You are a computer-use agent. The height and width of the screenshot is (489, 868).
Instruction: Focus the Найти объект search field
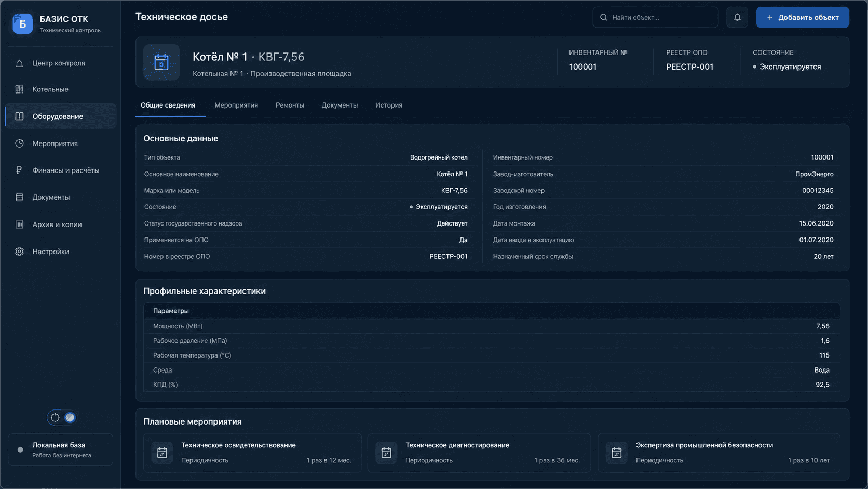point(656,17)
